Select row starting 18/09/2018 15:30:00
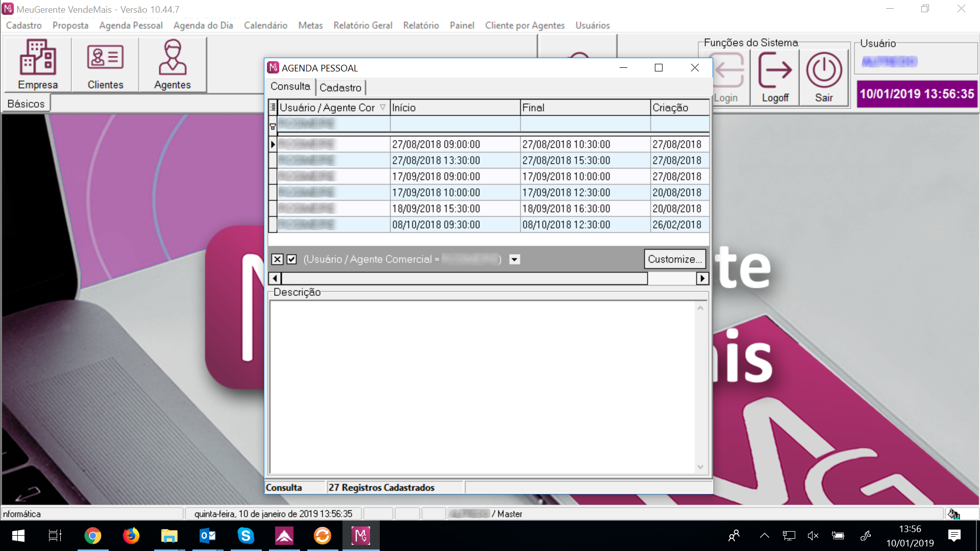Screen dimensions: 980x551 pos(489,209)
